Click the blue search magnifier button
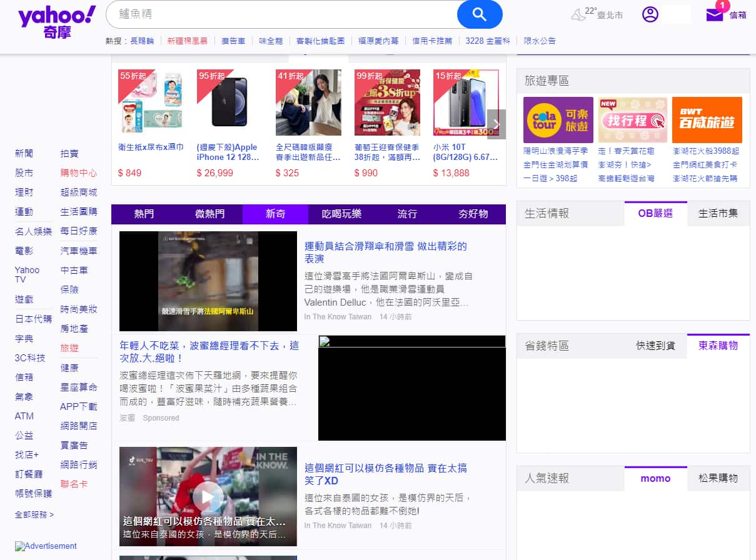 click(479, 14)
